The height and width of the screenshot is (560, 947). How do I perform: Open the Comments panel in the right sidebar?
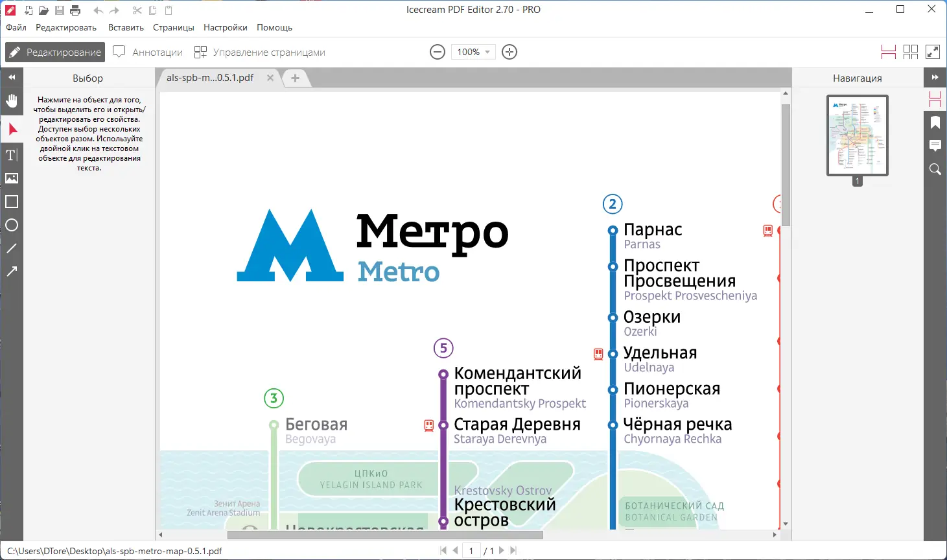(935, 146)
